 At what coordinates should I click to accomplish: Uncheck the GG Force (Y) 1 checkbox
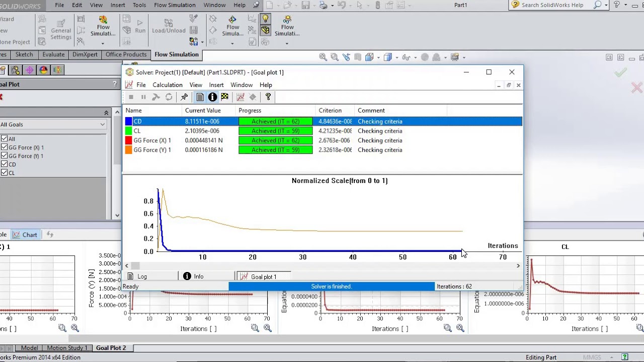[4, 156]
